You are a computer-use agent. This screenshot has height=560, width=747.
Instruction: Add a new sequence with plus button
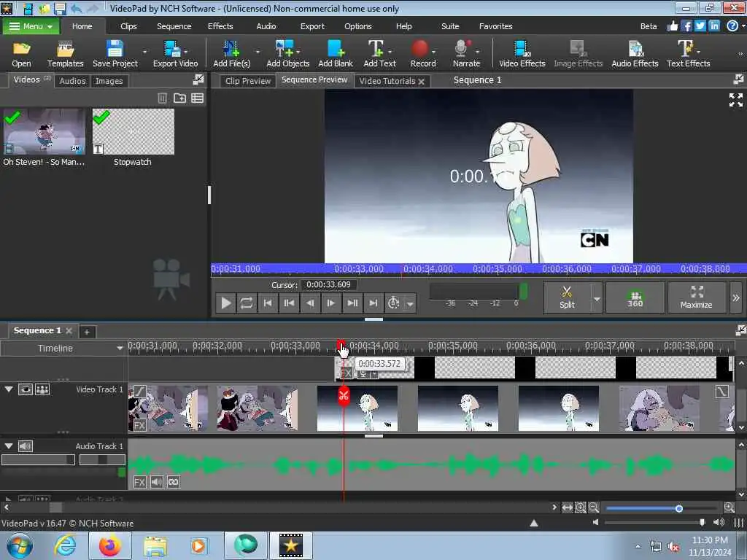click(x=87, y=332)
